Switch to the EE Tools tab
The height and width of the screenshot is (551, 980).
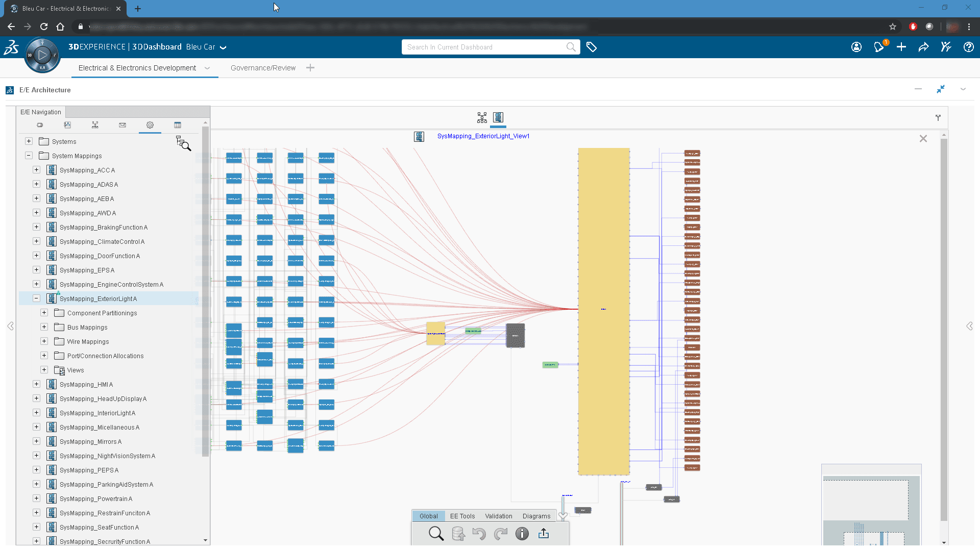point(462,516)
